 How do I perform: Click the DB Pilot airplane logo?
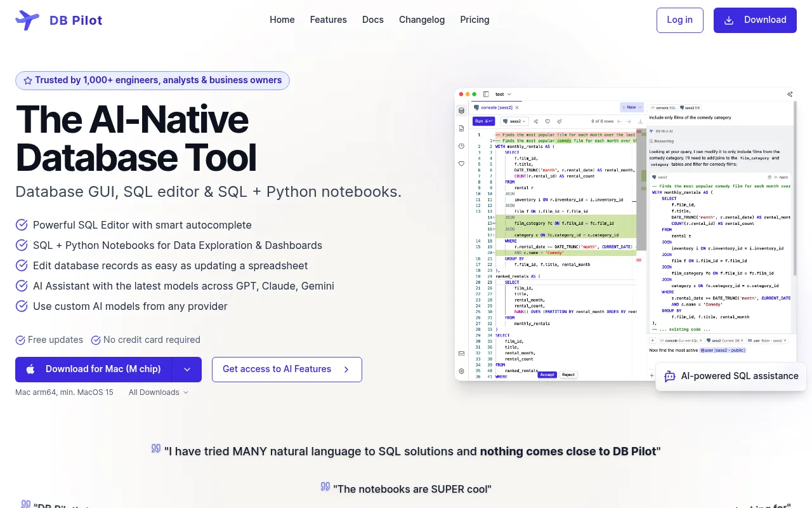click(27, 20)
